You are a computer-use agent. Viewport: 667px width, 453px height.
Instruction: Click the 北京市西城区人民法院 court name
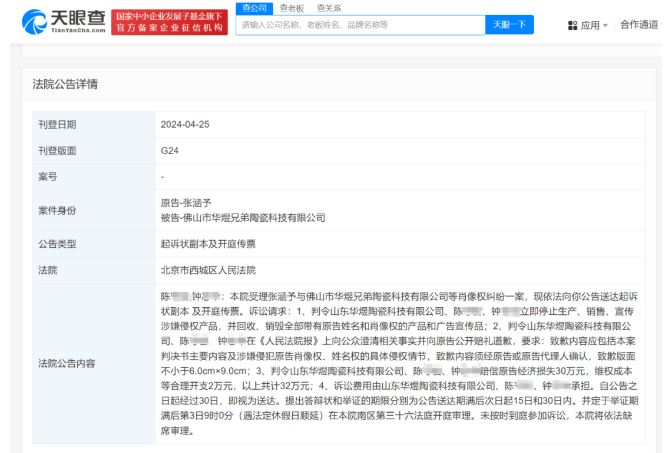pos(208,270)
